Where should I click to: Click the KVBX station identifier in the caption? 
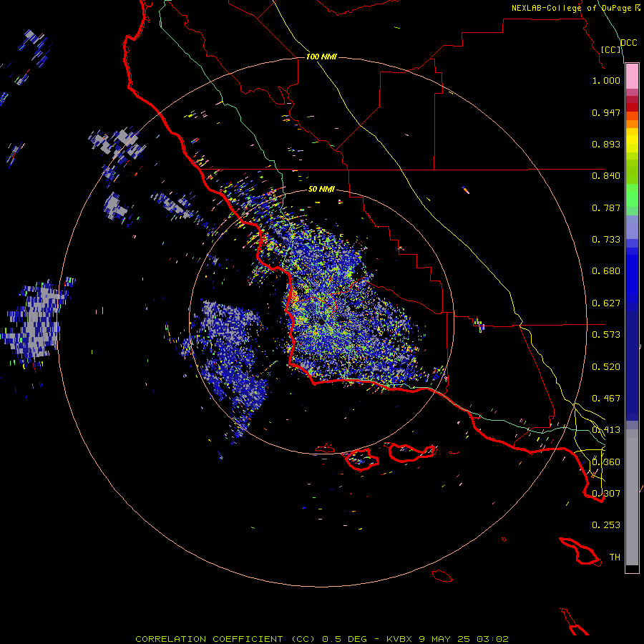[399, 639]
